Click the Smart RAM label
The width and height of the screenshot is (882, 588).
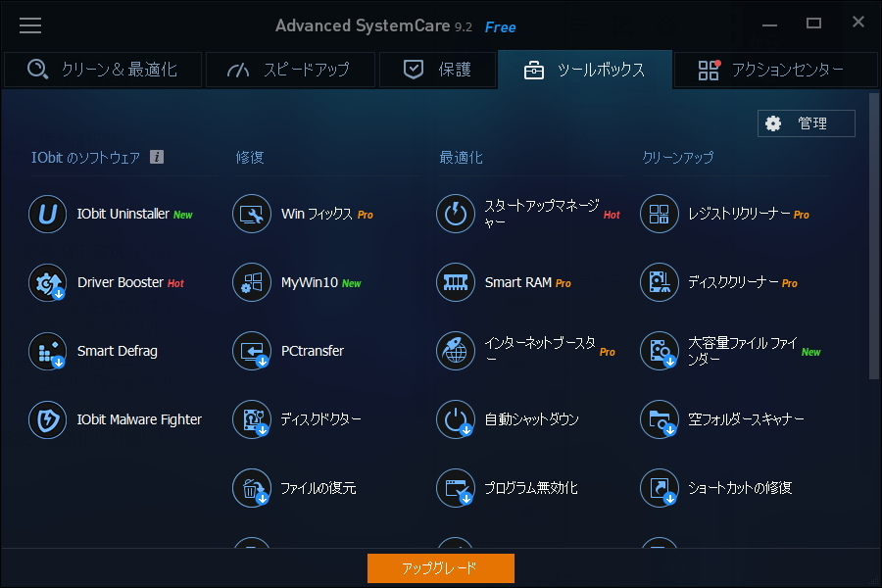(518, 282)
